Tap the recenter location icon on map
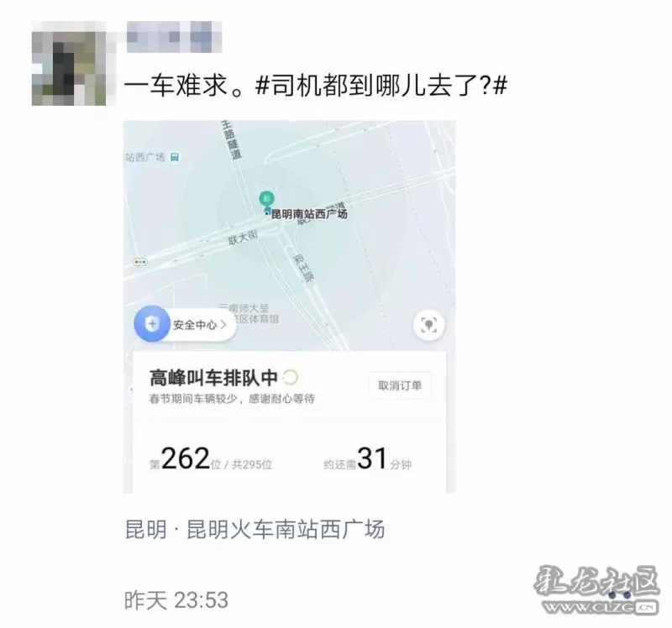 click(x=428, y=325)
